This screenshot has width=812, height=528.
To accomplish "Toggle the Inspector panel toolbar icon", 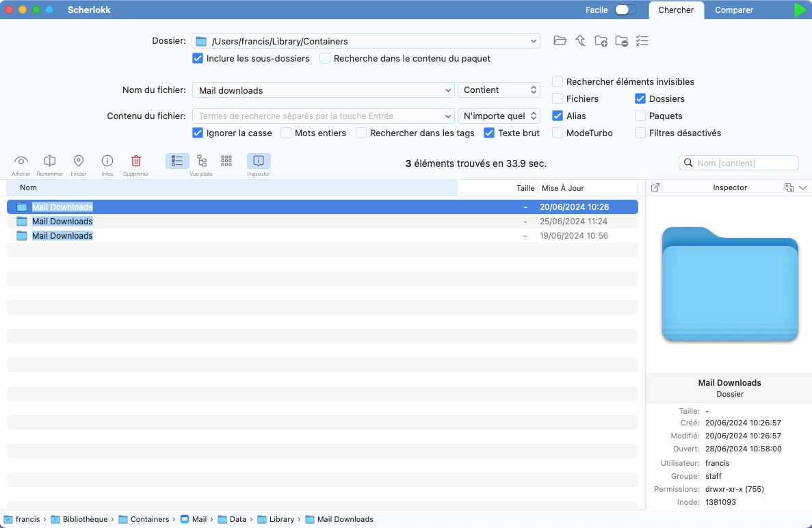I will pos(259,161).
